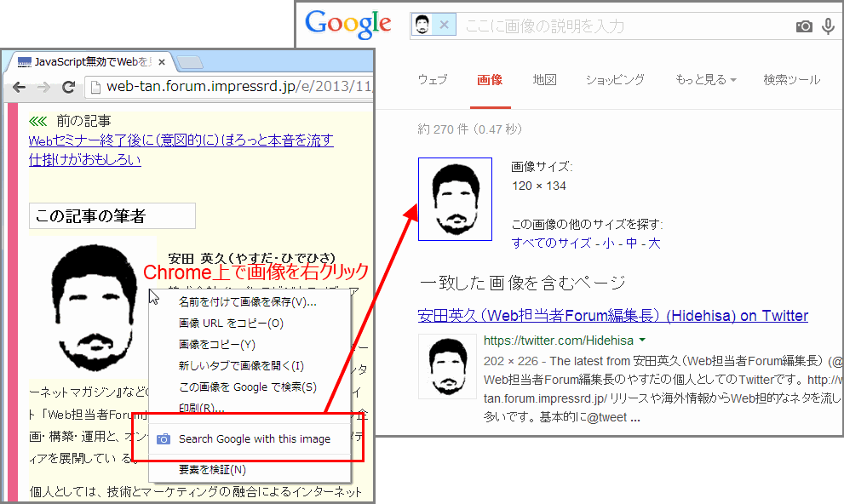Switch to the ウェブ search tab
Viewport: 844px width, 504px height.
(433, 80)
